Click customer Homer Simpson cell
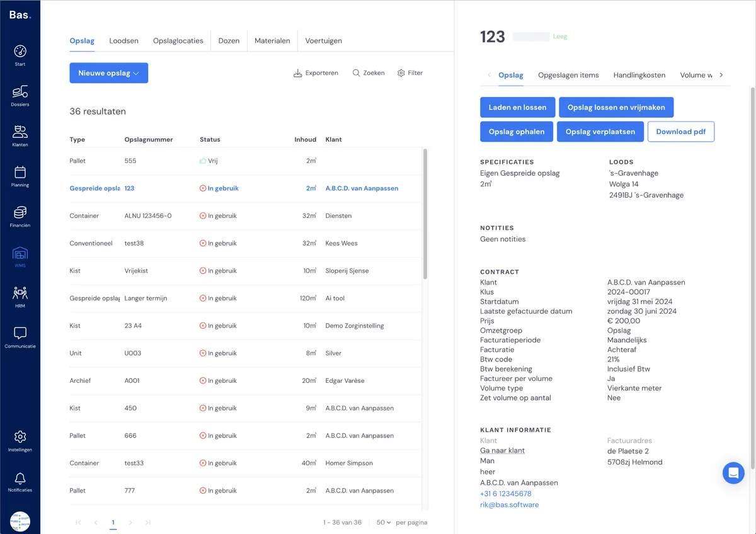Viewport: 756px width, 534px height. coord(349,463)
